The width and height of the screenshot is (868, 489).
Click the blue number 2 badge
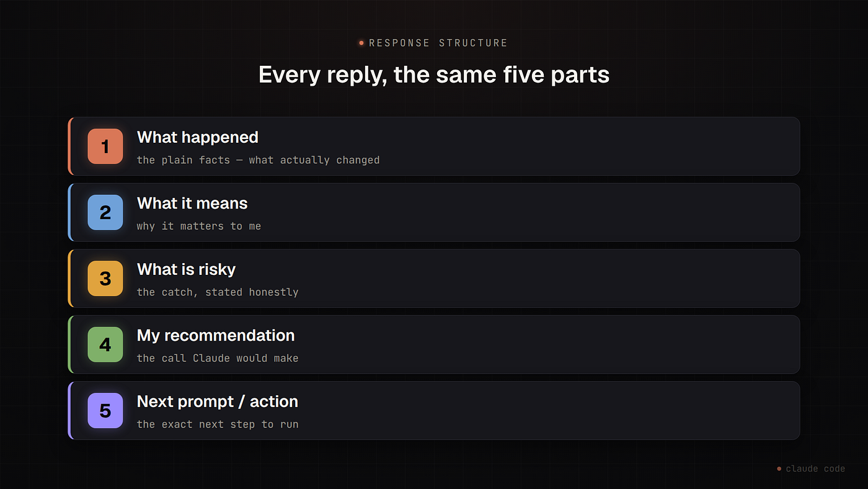[x=105, y=212]
